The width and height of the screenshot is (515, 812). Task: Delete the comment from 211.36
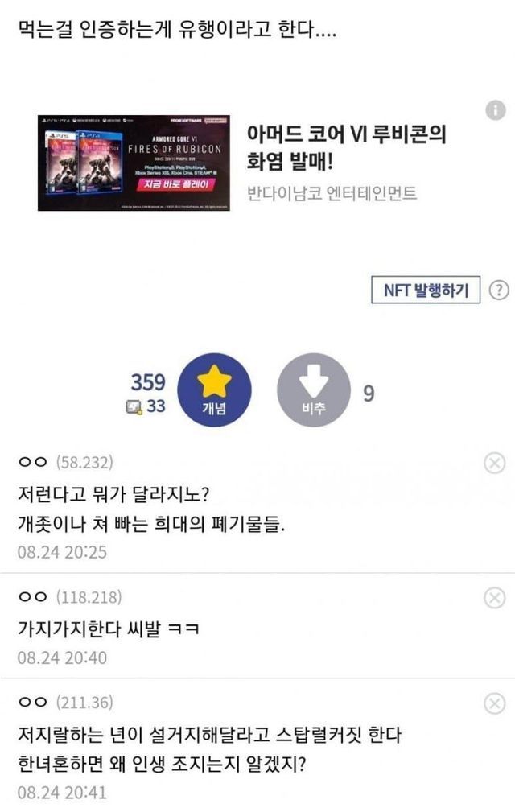(x=494, y=703)
